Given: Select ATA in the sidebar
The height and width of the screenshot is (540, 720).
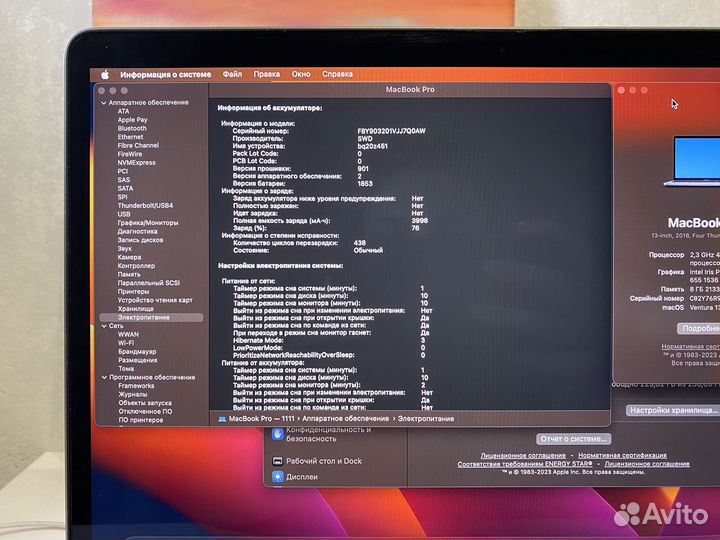Looking at the screenshot, I should [x=124, y=111].
